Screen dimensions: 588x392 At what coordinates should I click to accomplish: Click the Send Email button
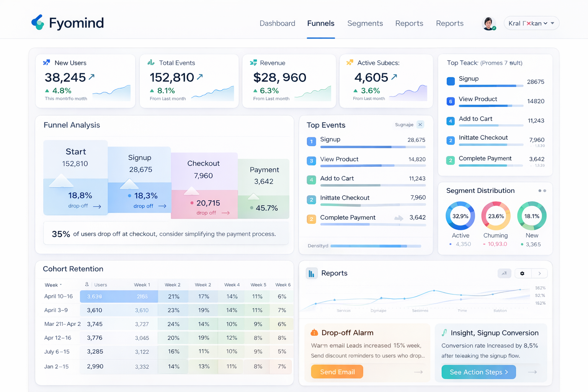(336, 371)
